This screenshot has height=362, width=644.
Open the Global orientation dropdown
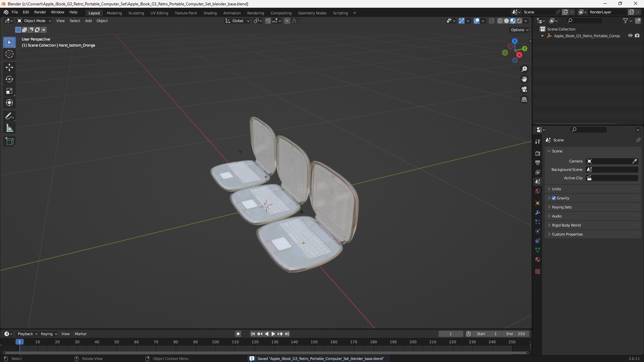(x=237, y=21)
